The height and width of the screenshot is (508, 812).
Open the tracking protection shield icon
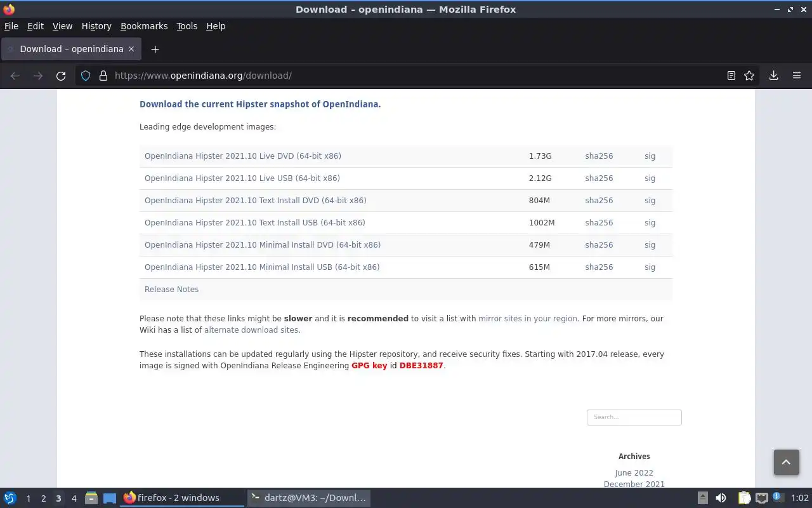(86, 76)
